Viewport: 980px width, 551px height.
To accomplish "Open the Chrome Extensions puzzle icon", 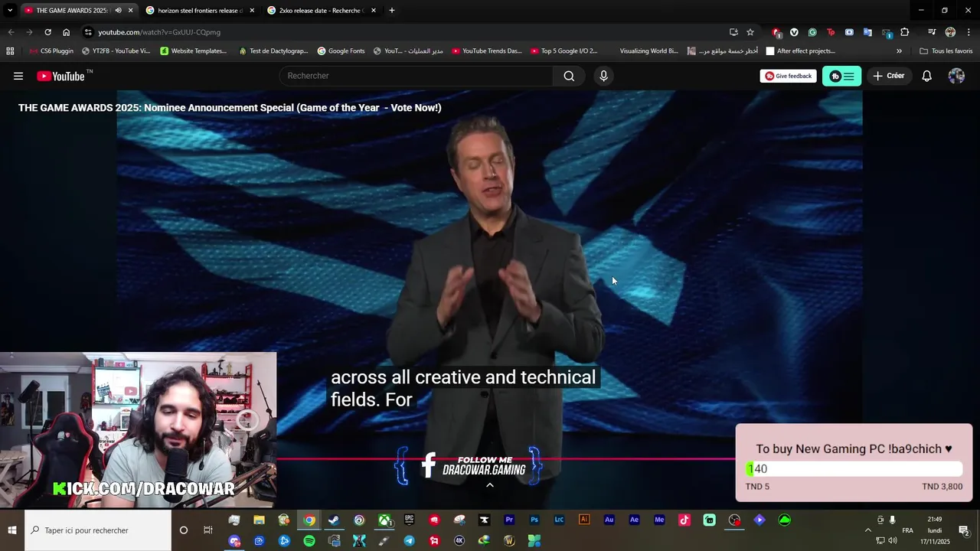I will (905, 32).
